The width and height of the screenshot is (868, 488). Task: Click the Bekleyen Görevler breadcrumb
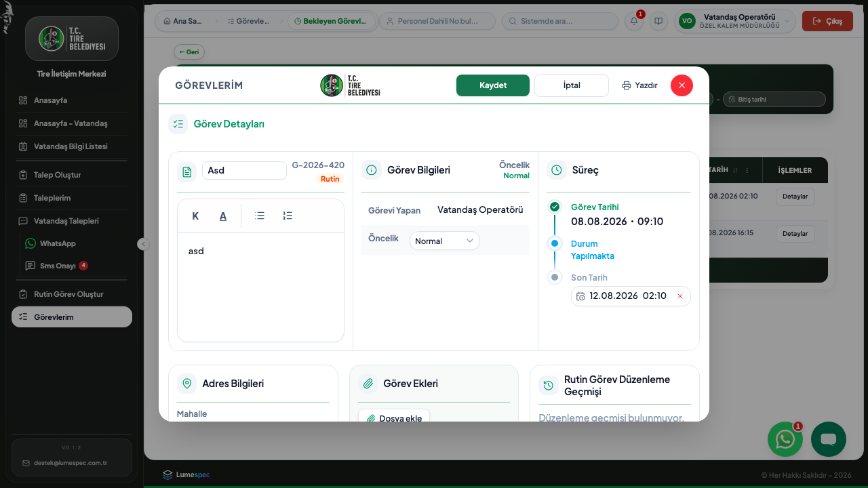point(332,21)
